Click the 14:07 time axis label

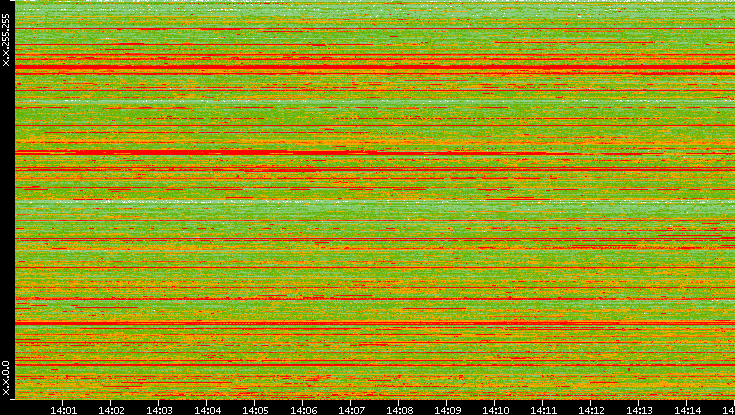[x=351, y=410]
